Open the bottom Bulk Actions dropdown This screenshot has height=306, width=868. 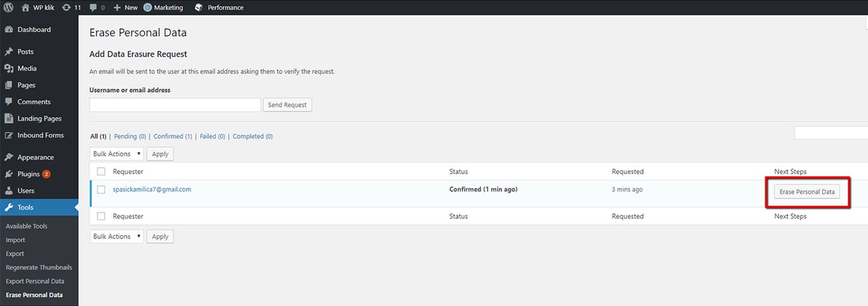(116, 237)
